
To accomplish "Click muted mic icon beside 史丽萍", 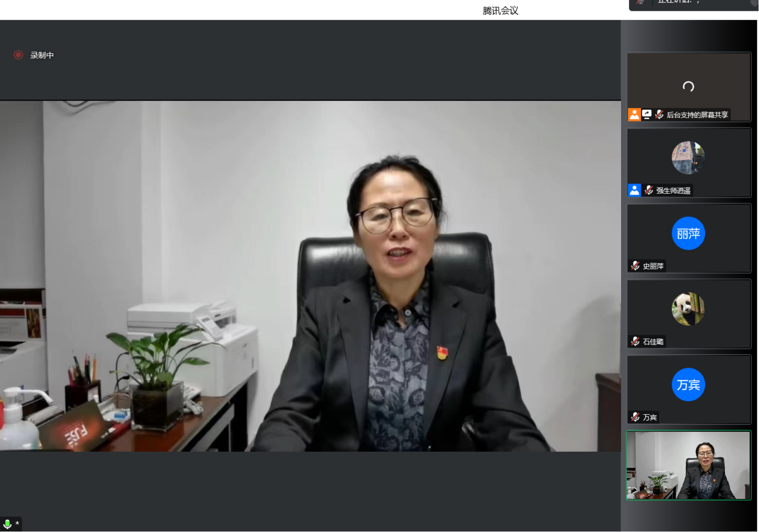I will click(635, 266).
